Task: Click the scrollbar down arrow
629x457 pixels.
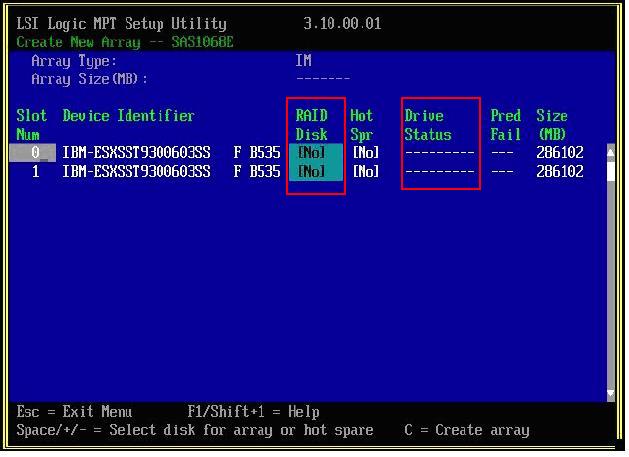Action: click(x=610, y=394)
